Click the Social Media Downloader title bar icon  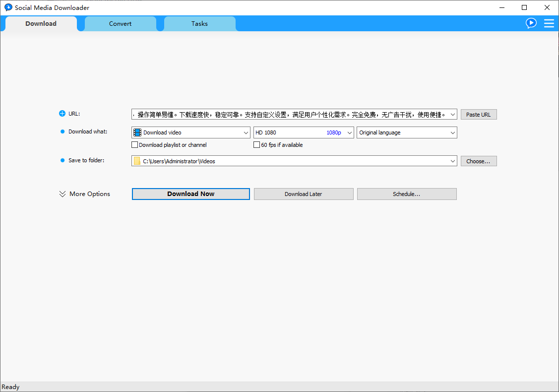pos(7,7)
